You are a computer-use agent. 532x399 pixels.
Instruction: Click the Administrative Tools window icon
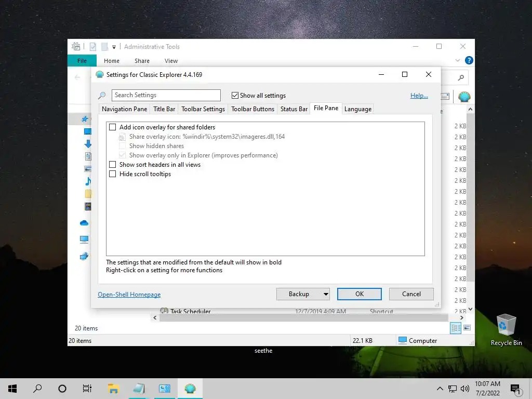click(x=76, y=46)
